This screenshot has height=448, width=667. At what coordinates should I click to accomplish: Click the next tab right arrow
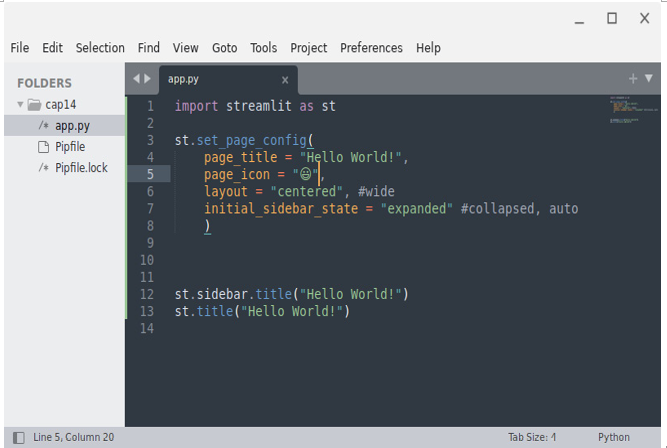coord(147,78)
